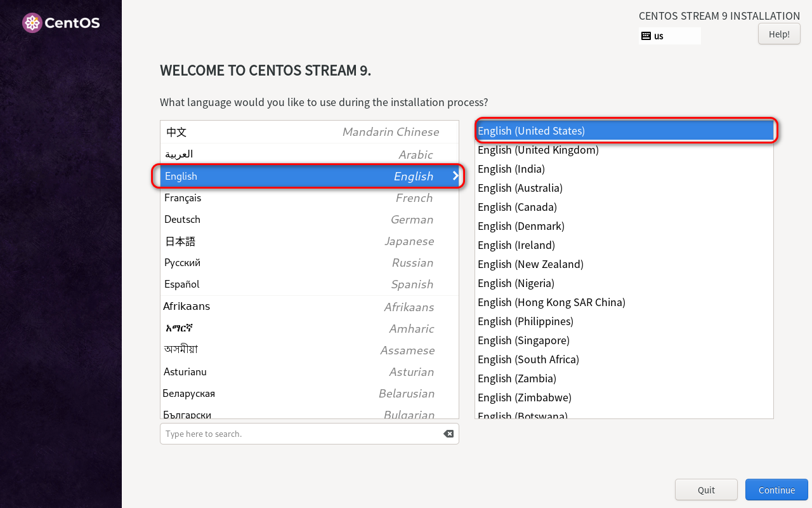This screenshot has width=812, height=508.
Task: Pick Español (Spanish) language
Action: [x=310, y=284]
